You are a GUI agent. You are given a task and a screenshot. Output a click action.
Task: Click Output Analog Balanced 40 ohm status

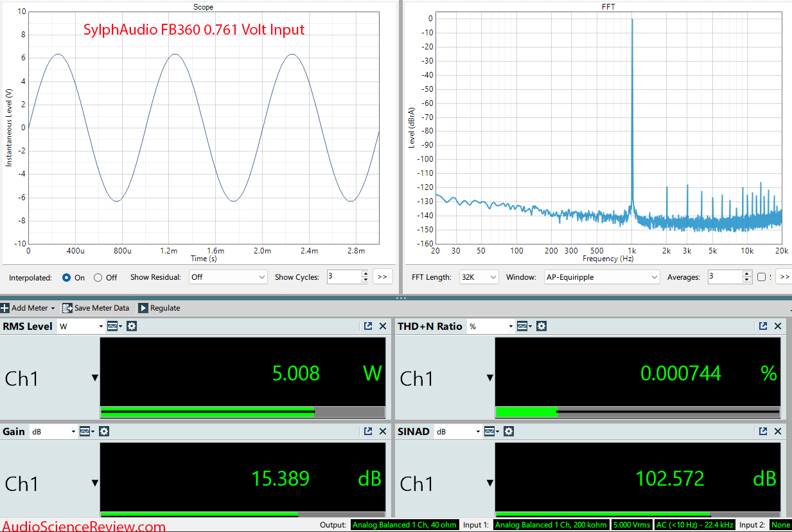(405, 525)
